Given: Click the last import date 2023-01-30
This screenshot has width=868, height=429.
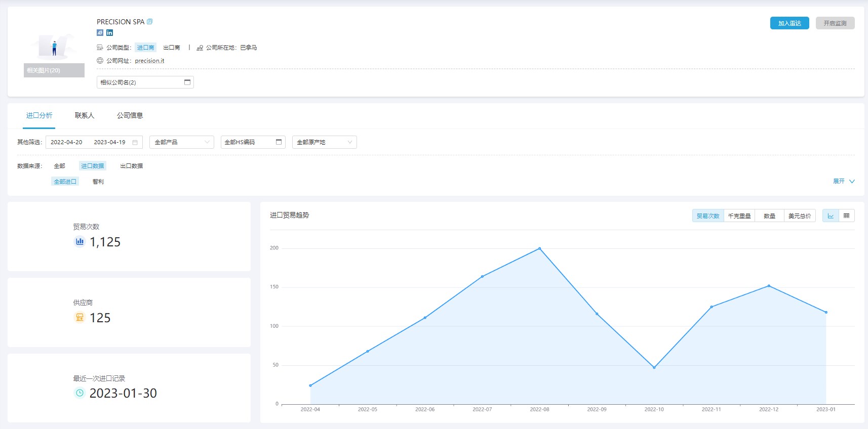Looking at the screenshot, I should click(123, 393).
